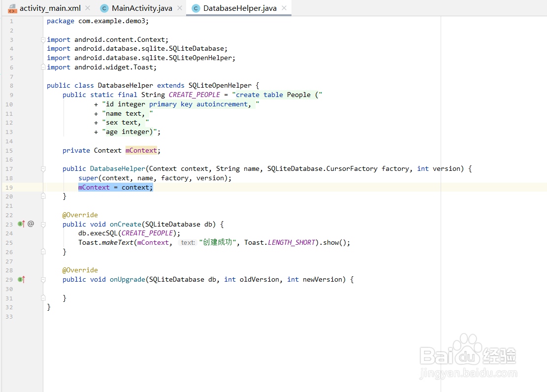The height and width of the screenshot is (392, 547).
Task: Collapse the onCreate method at line 23
Action: [x=43, y=225]
